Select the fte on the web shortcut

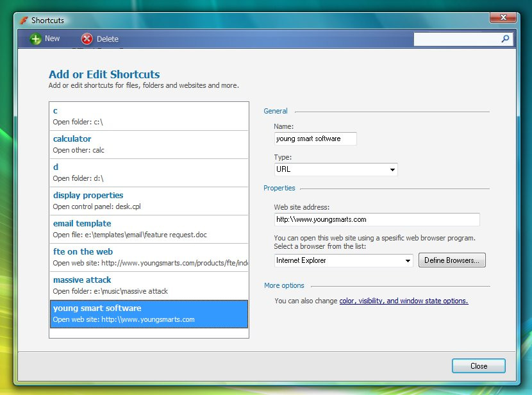[149, 257]
